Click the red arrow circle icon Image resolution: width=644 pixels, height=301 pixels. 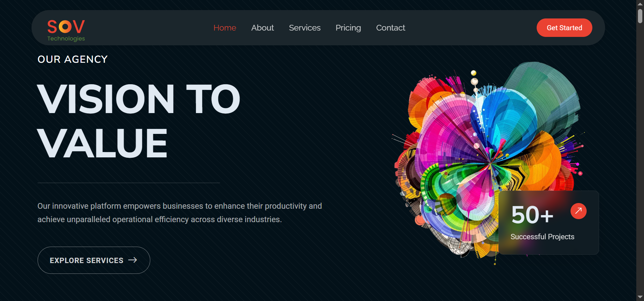tap(578, 211)
